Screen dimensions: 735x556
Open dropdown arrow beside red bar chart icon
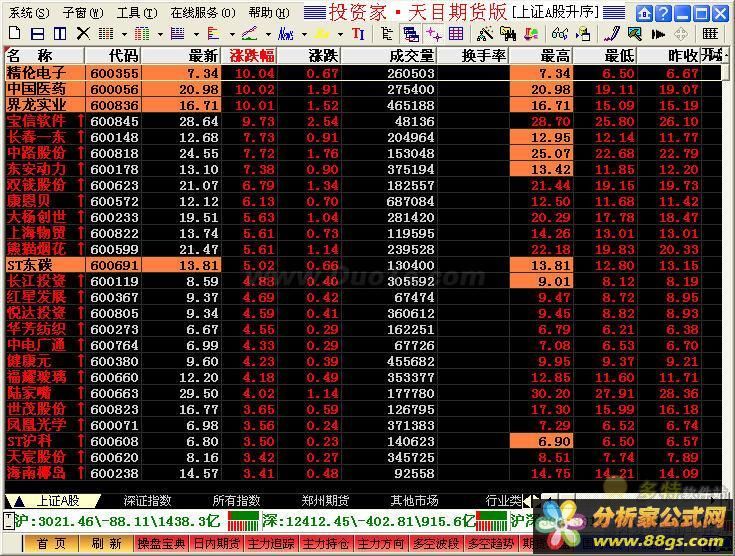pyautogui.click(x=232, y=34)
